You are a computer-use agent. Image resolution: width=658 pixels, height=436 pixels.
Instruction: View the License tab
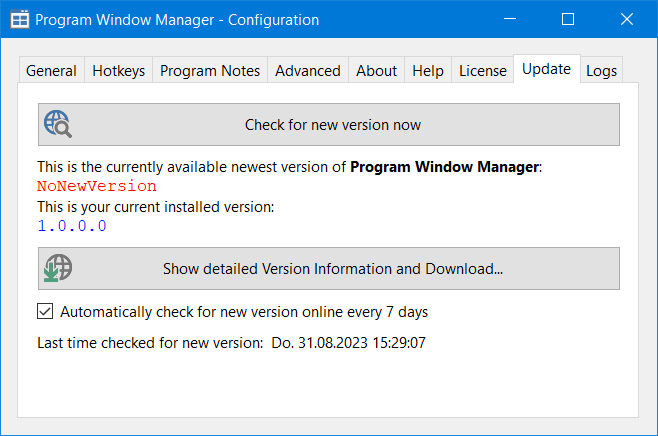point(482,71)
